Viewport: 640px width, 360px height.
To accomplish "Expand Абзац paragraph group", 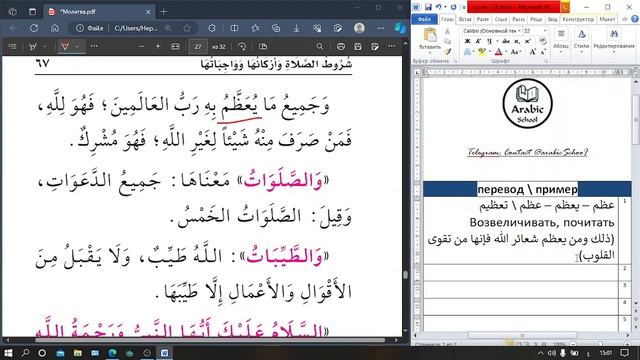I will [x=561, y=41].
